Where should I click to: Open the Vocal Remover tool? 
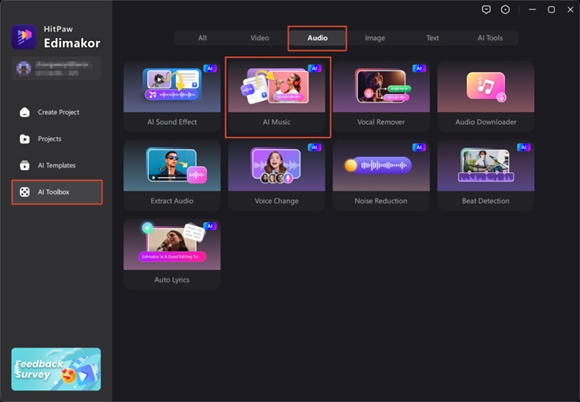[381, 97]
